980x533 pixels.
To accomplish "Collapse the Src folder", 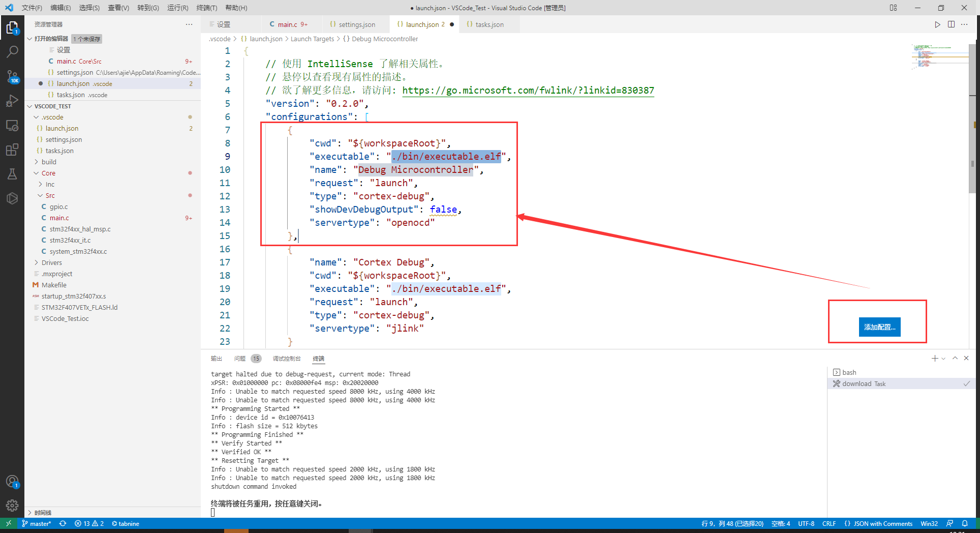I will point(41,195).
